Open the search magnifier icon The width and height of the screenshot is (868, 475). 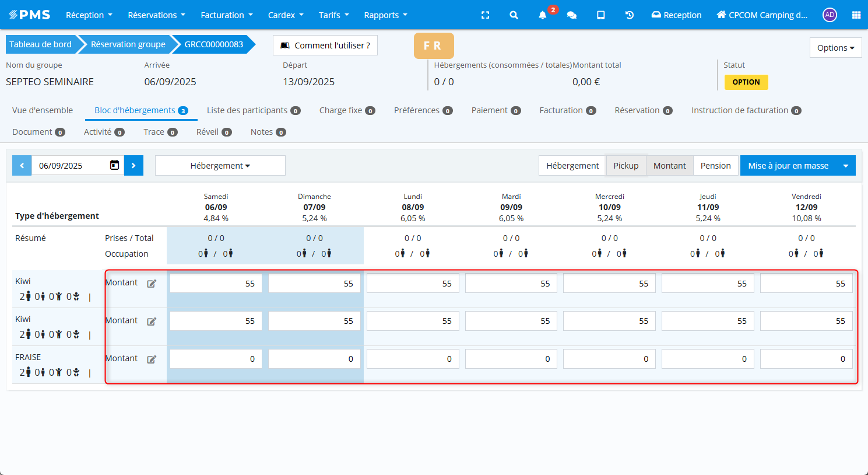pyautogui.click(x=514, y=15)
